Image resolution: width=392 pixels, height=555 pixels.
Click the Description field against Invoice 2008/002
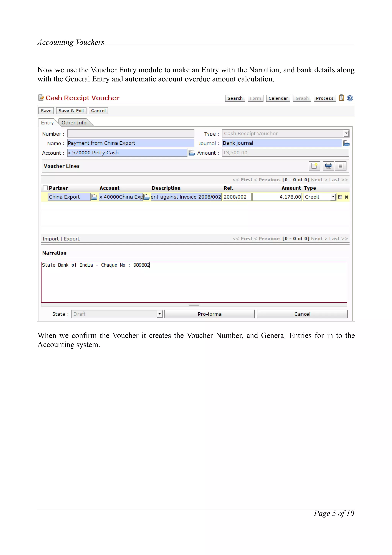tap(186, 197)
